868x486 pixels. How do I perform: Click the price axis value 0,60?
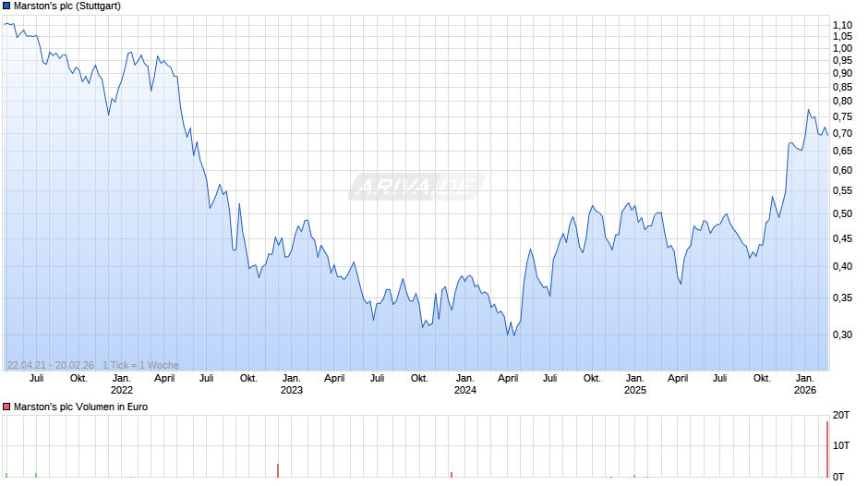pyautogui.click(x=842, y=170)
